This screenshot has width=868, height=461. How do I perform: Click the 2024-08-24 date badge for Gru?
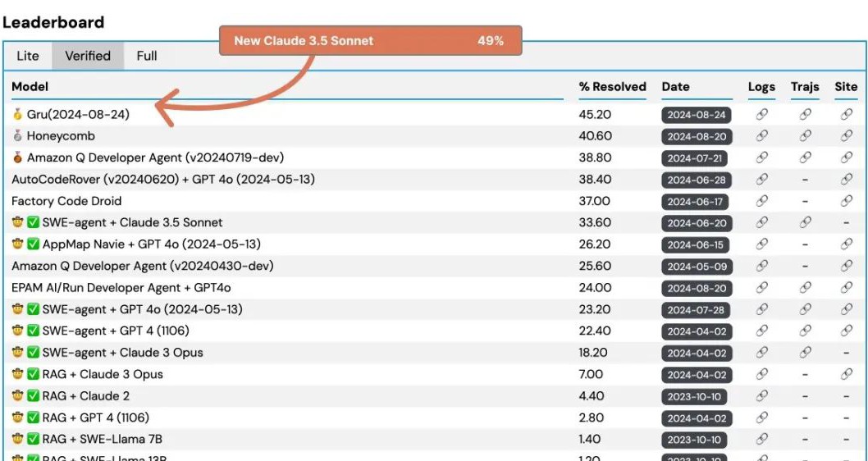(x=697, y=115)
